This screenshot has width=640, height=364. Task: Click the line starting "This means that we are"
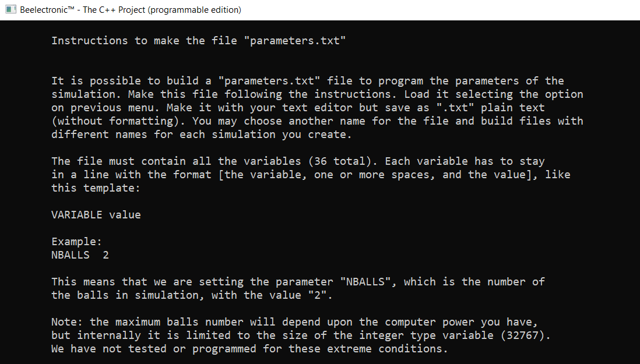click(x=297, y=282)
